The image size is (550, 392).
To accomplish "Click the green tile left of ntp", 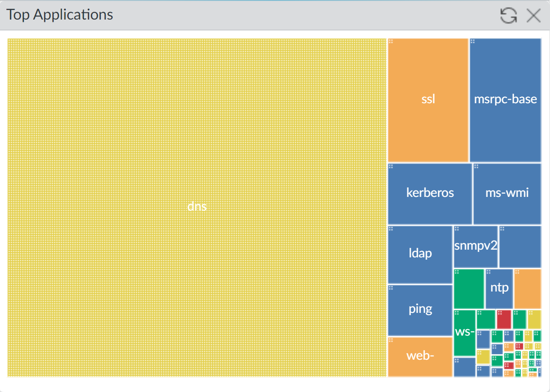I will point(469,289).
